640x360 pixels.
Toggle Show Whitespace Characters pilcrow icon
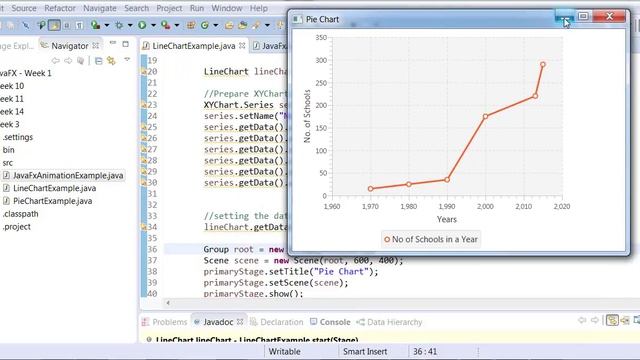point(79,25)
